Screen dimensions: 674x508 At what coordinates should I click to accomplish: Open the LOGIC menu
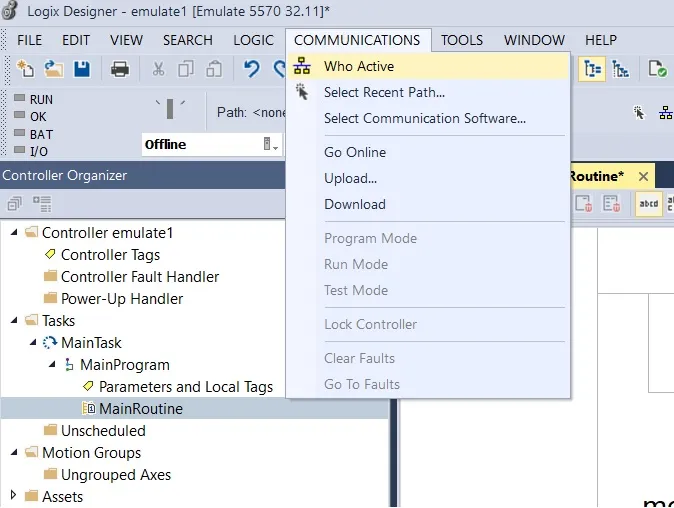pos(253,40)
